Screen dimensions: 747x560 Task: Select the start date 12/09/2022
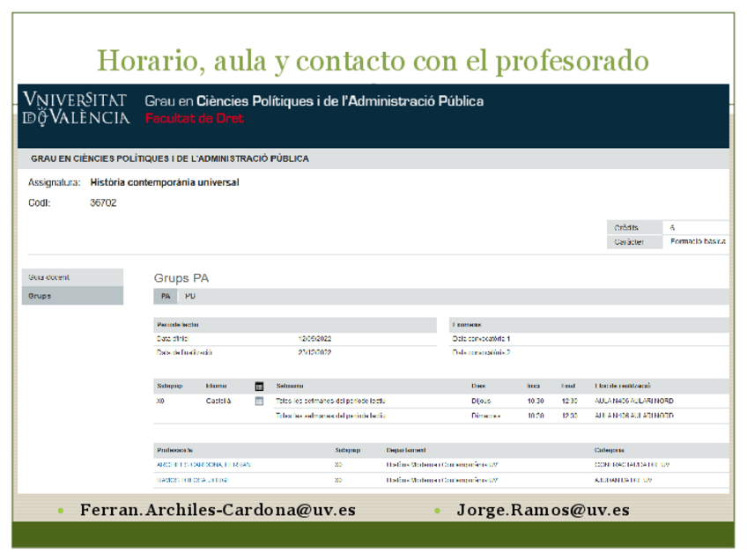click(314, 339)
